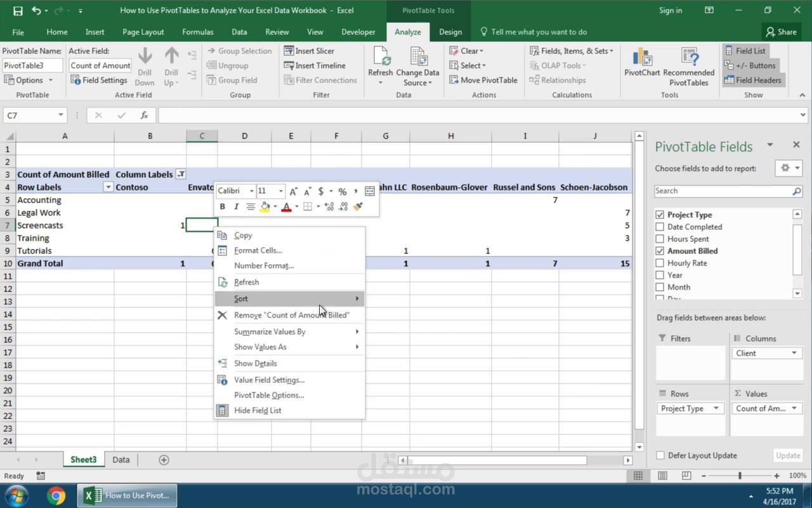This screenshot has height=508, width=812.
Task: Open Recommended PivotTables
Action: point(688,66)
